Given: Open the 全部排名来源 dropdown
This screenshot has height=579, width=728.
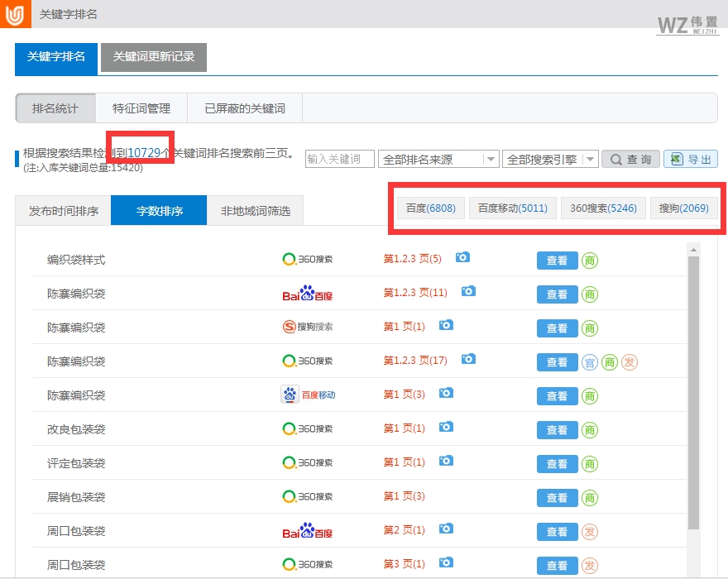Looking at the screenshot, I should (x=439, y=158).
